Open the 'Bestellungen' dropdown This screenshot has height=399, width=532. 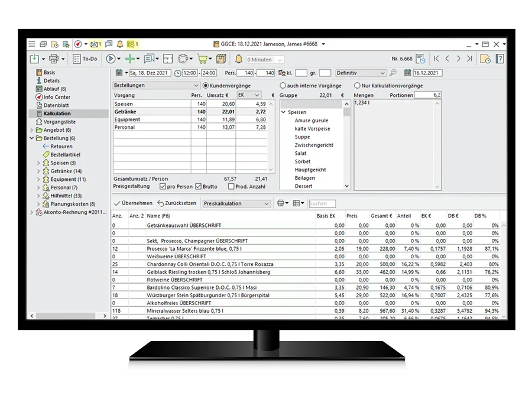point(156,86)
